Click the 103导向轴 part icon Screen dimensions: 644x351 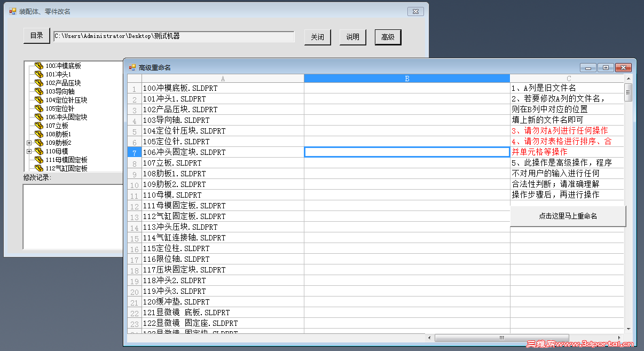pyautogui.click(x=39, y=91)
